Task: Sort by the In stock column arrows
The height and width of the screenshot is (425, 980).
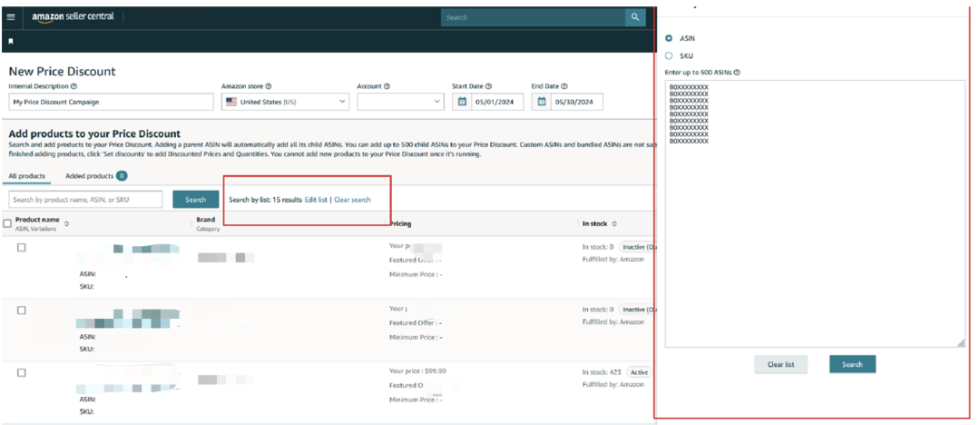Action: click(614, 223)
